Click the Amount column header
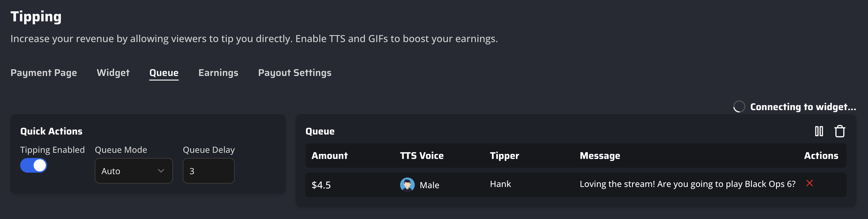 [x=329, y=156]
